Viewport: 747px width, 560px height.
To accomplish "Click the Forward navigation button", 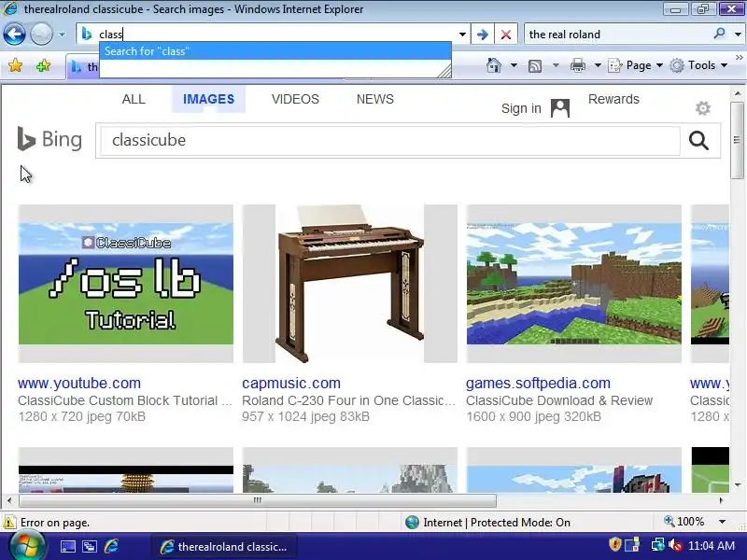I will click(42, 35).
